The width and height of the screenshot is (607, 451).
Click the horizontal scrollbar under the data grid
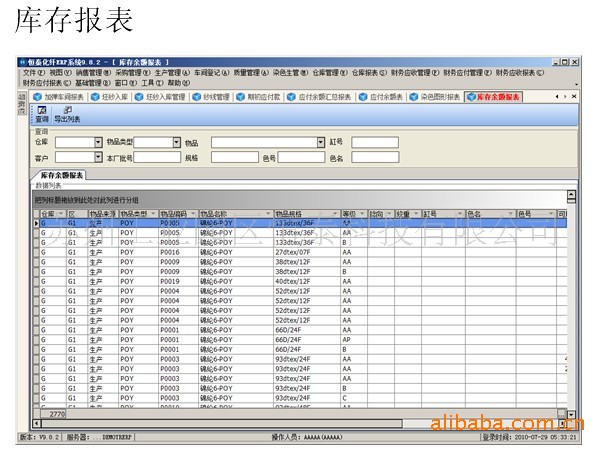(x=300, y=412)
